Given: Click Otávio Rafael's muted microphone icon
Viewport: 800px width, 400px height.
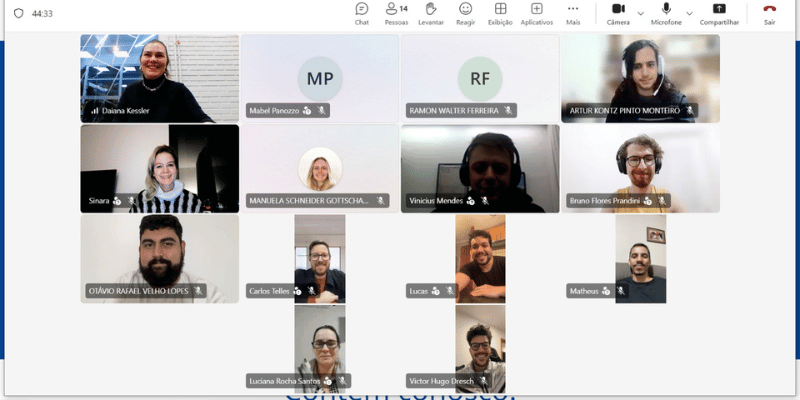Looking at the screenshot, I should (198, 291).
